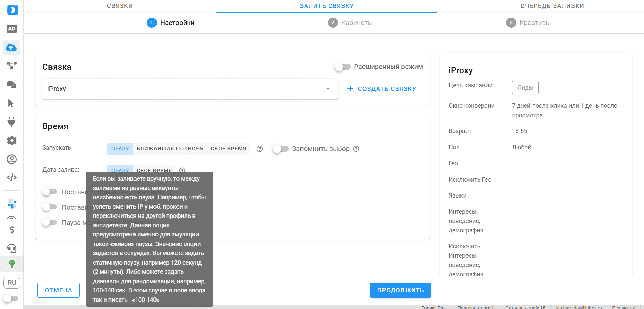Click the support headset icon
The width and height of the screenshot is (644, 309).
12,249
